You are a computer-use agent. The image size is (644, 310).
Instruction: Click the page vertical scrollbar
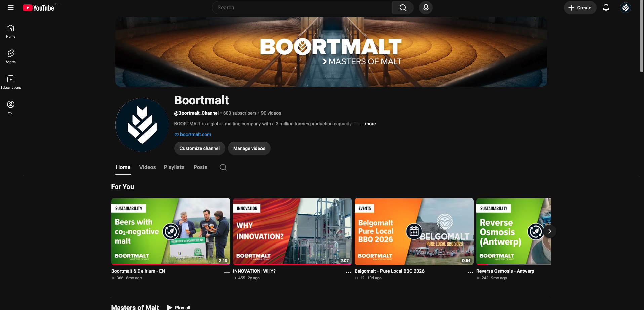[x=642, y=36]
